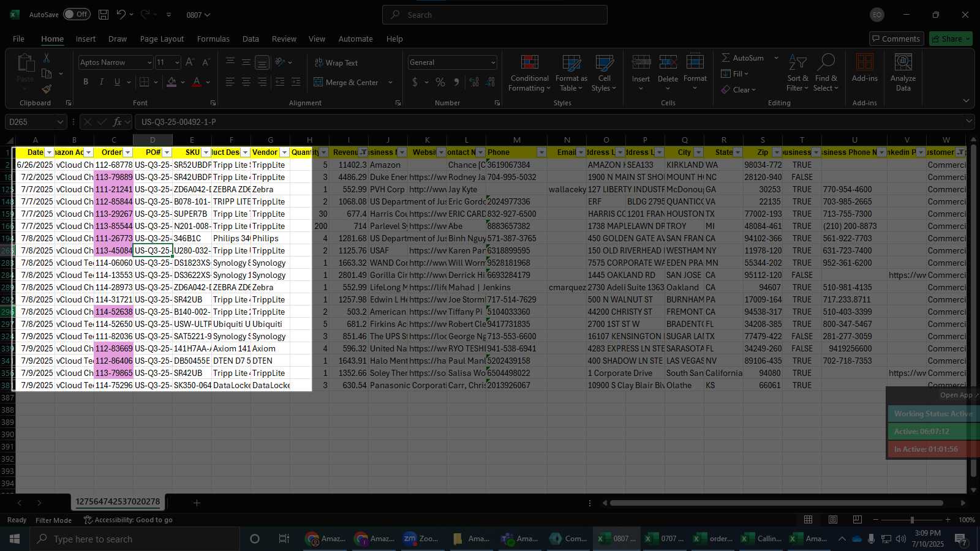Viewport: 980px width, 551px height.
Task: Apply Comma Style format
Action: (x=456, y=82)
